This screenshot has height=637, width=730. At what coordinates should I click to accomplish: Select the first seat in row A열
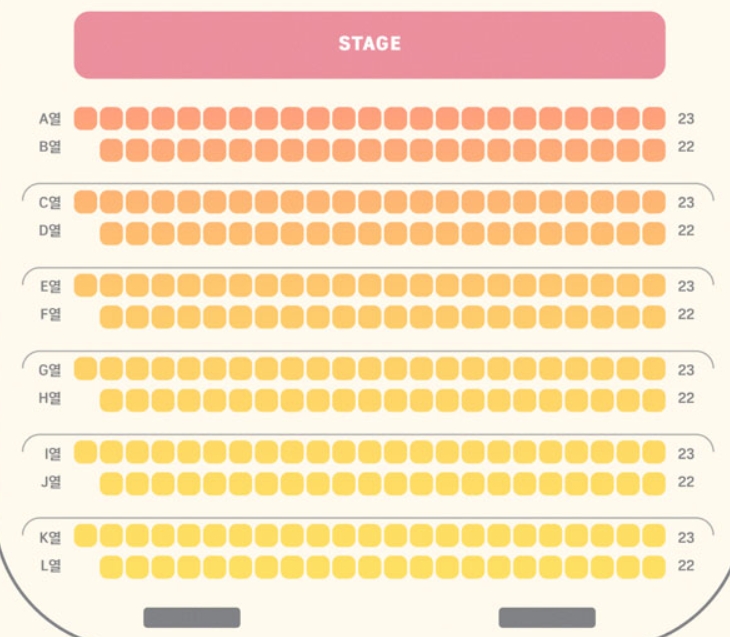[x=86, y=118]
